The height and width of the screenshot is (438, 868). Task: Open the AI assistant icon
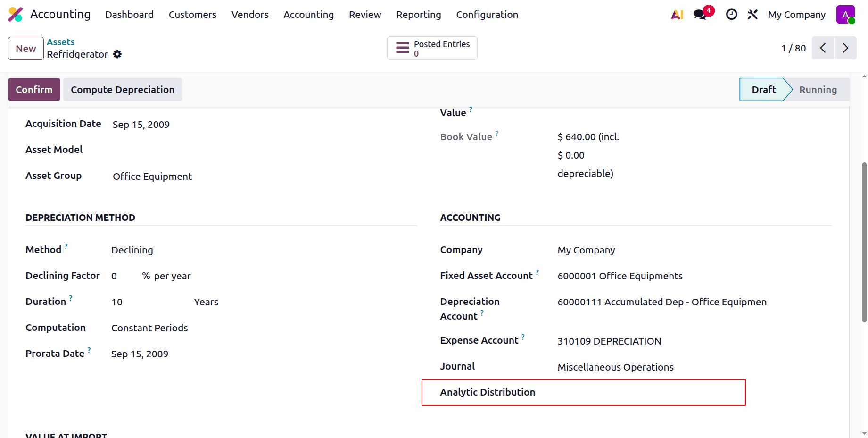(x=677, y=15)
